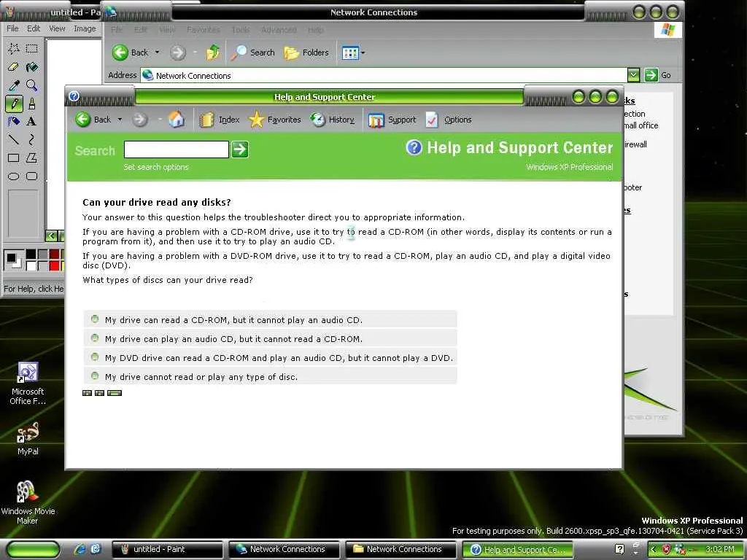Open the Index in Help and Support
Image resolution: width=747 pixels, height=560 pixels.
tap(219, 120)
